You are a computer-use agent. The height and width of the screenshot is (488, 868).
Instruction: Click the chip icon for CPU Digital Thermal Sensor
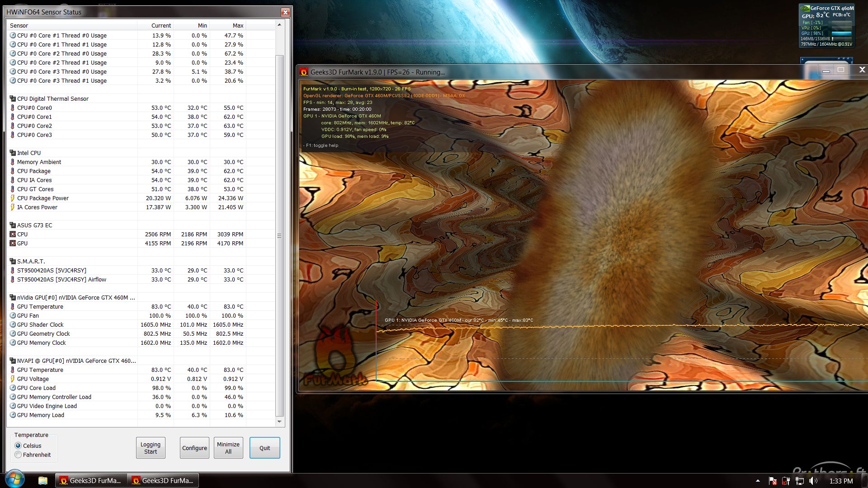pyautogui.click(x=13, y=99)
